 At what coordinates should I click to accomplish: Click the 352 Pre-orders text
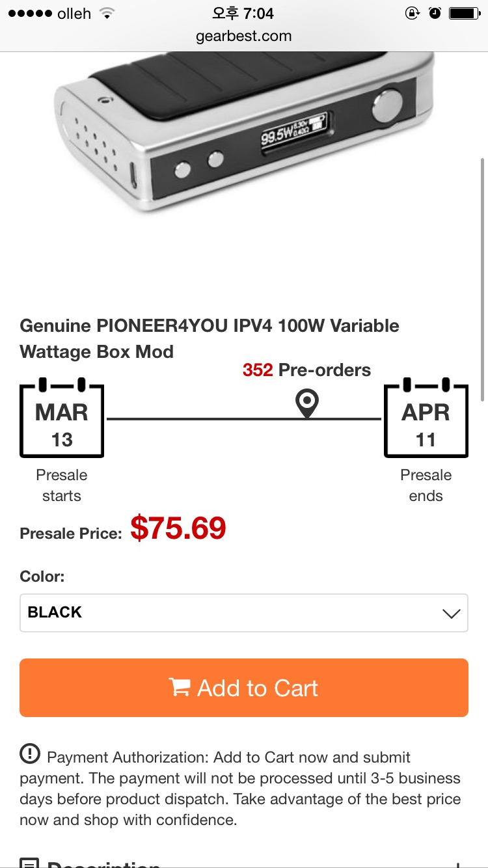306,370
